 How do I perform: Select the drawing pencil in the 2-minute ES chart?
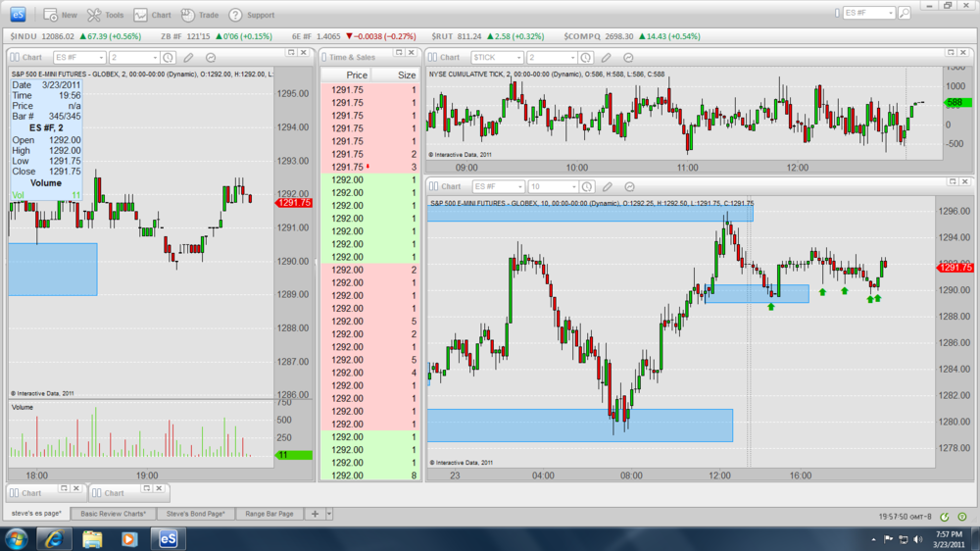coord(188,58)
